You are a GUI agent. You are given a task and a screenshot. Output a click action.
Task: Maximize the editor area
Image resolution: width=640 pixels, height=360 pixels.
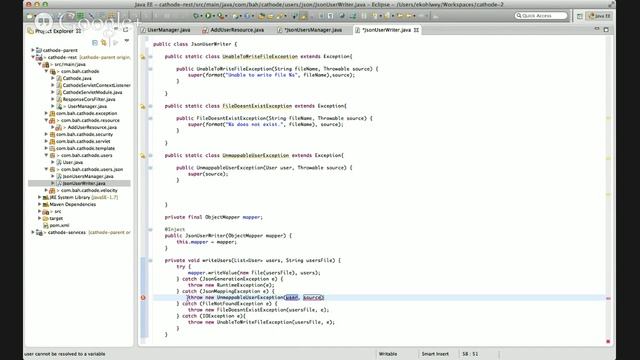(606, 29)
